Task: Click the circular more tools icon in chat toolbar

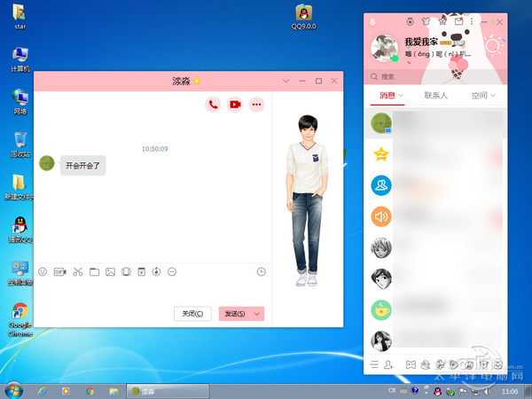Action: [x=172, y=272]
